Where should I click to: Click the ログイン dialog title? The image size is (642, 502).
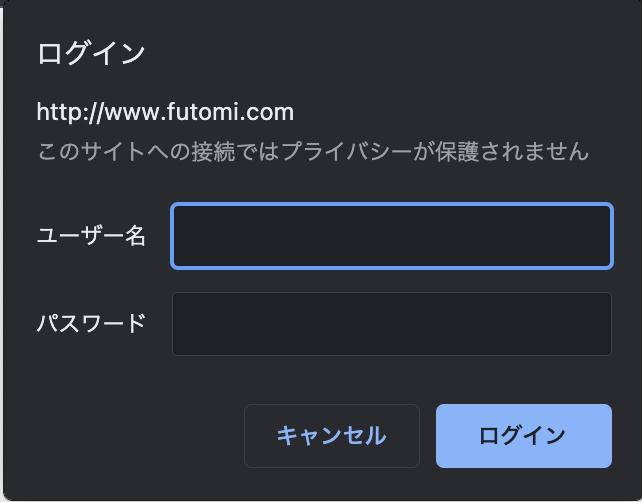(x=91, y=54)
